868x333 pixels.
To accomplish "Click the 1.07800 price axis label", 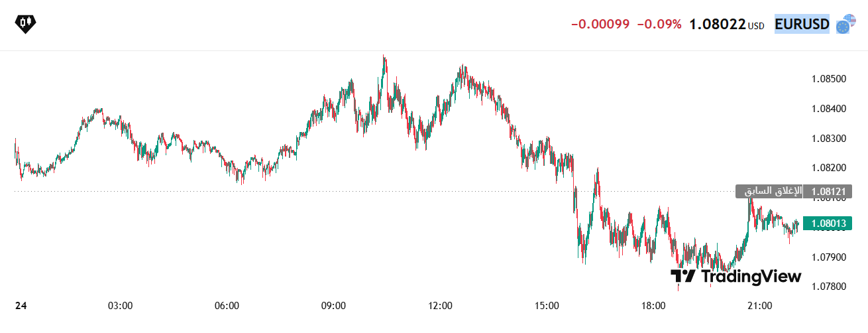I will point(828,287).
